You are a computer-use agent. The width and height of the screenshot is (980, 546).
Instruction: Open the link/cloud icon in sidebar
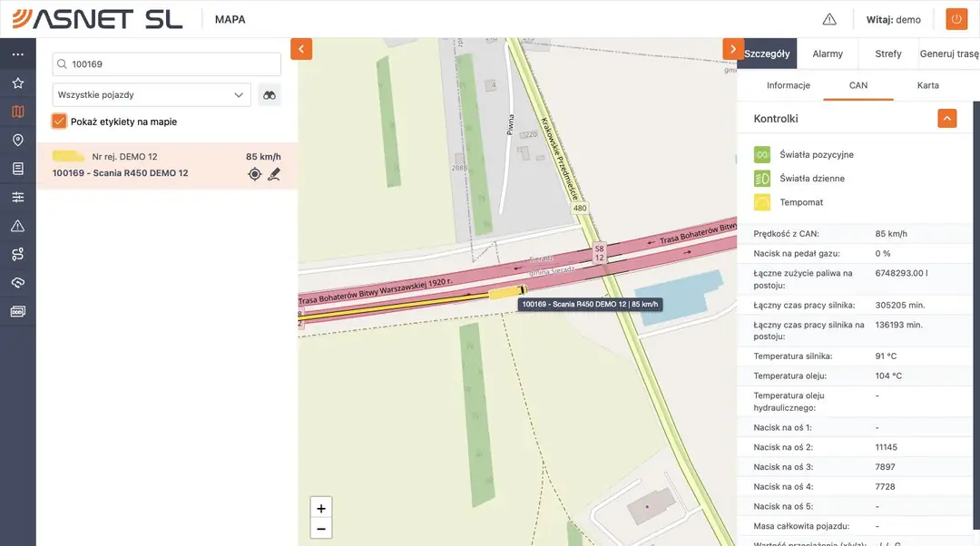tap(17, 282)
